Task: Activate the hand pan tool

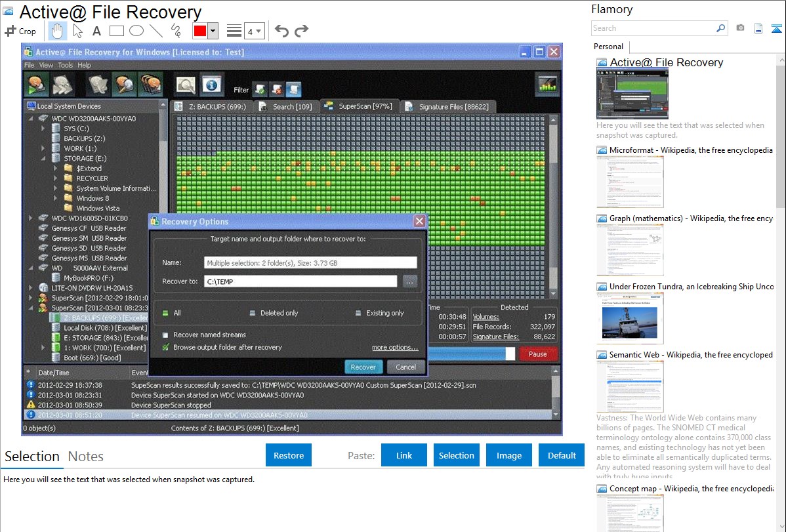Action: point(57,31)
